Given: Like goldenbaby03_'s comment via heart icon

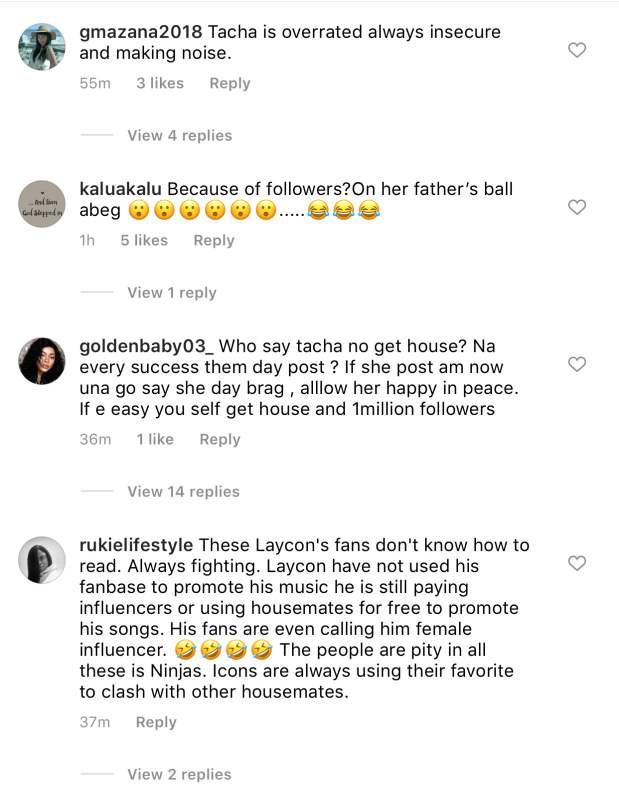Looking at the screenshot, I should [577, 364].
